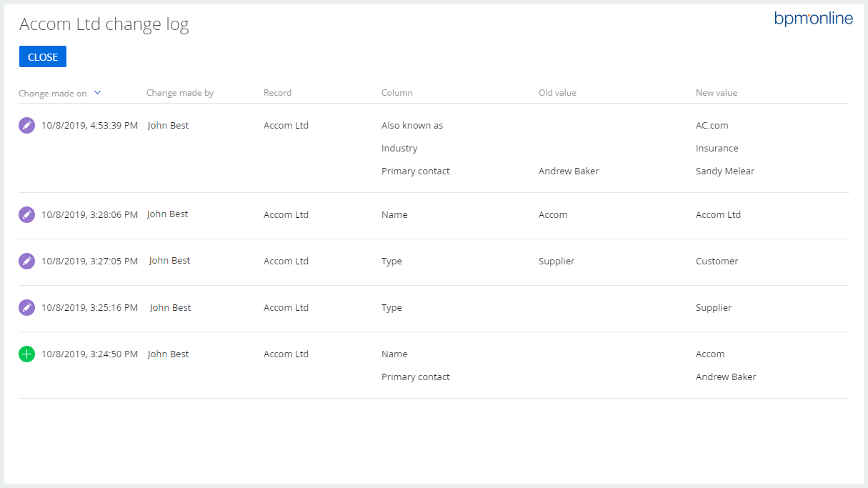Click the edit pencil icon for 3:28:06 PM entry
This screenshot has width=868, height=488.
tap(26, 214)
